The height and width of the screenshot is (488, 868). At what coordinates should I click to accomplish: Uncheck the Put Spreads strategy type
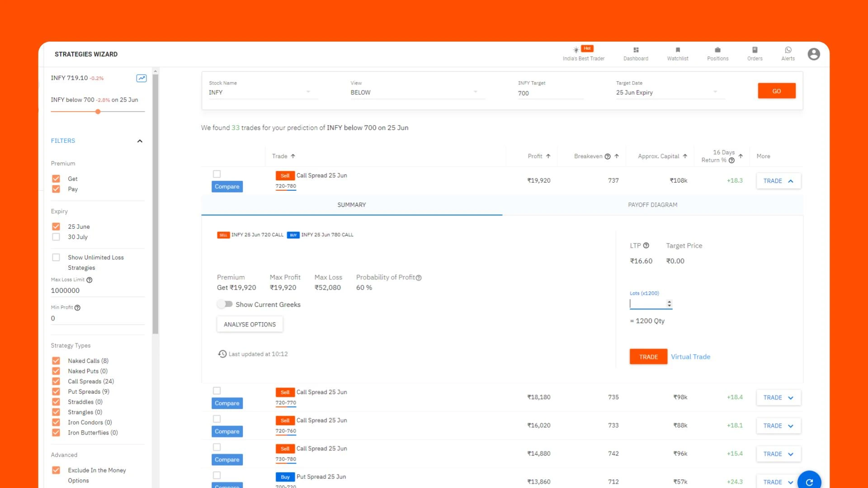click(x=56, y=391)
